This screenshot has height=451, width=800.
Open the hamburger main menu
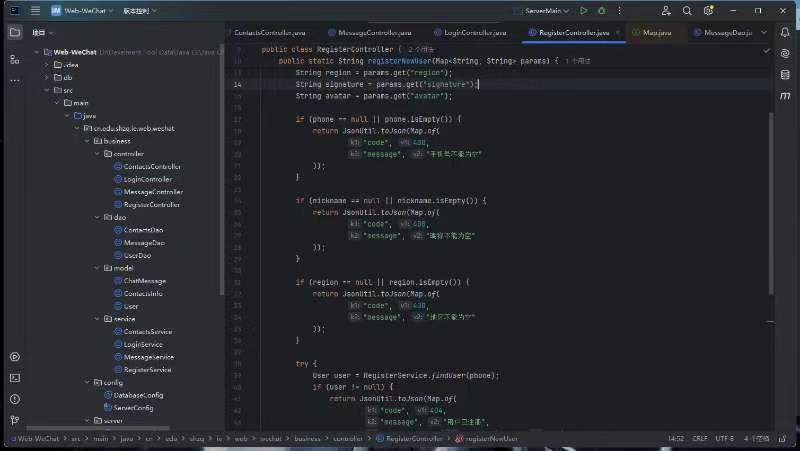tap(34, 11)
